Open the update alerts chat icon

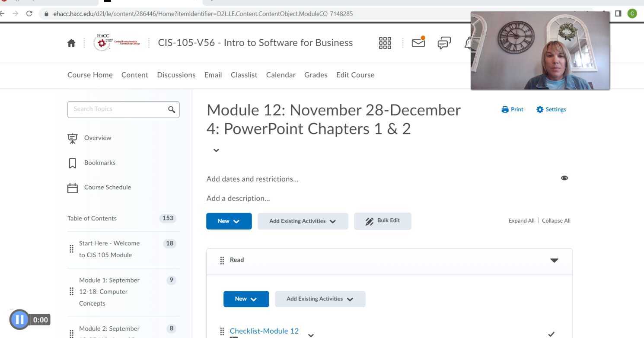pos(444,43)
